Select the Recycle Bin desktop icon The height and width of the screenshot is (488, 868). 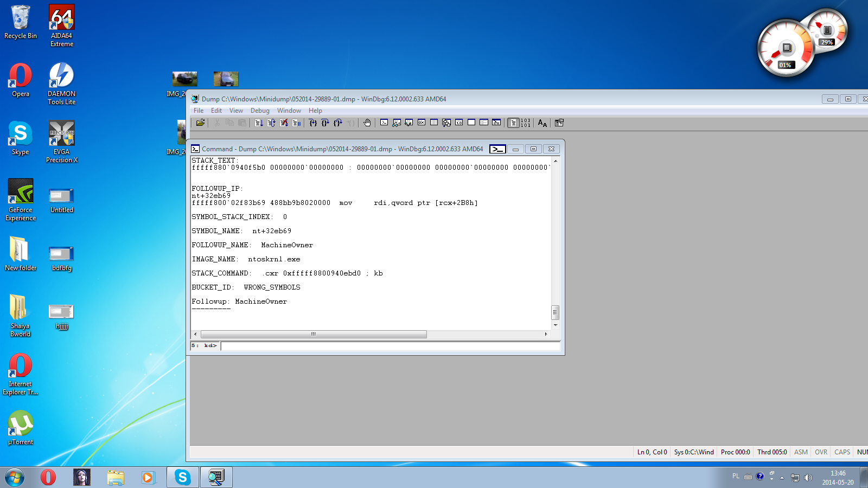coord(21,22)
